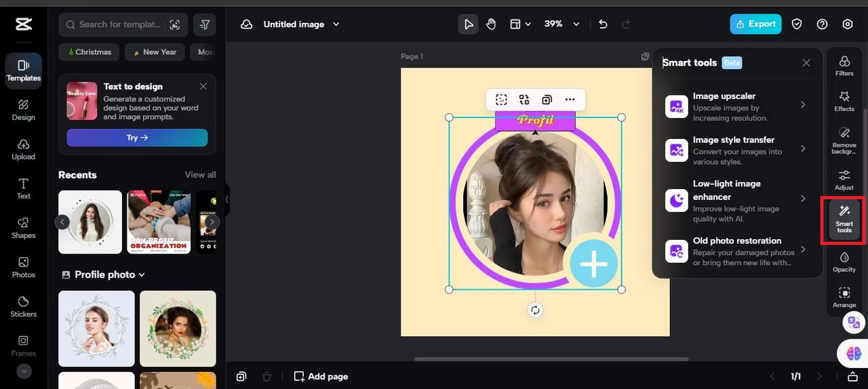Viewport: 868px width, 389px height.
Task: Open the Opacity control
Action: [844, 262]
